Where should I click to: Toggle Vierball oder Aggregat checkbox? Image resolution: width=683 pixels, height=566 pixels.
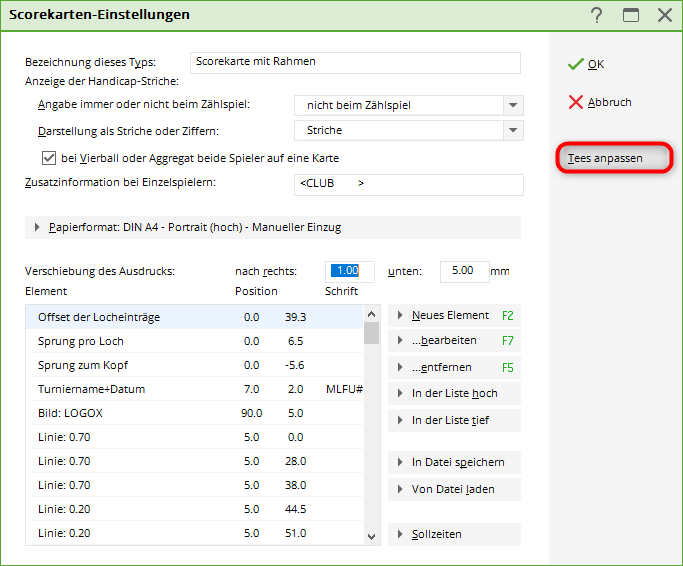tap(48, 158)
